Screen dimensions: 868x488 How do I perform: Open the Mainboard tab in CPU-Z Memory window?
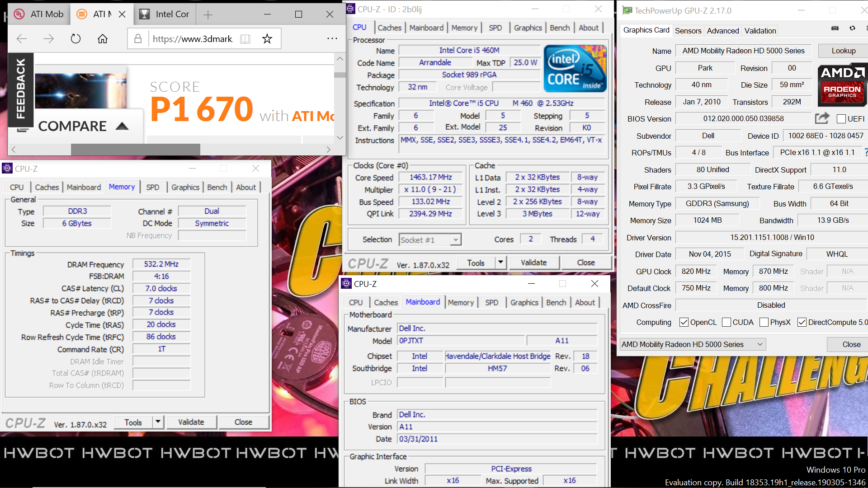(84, 187)
